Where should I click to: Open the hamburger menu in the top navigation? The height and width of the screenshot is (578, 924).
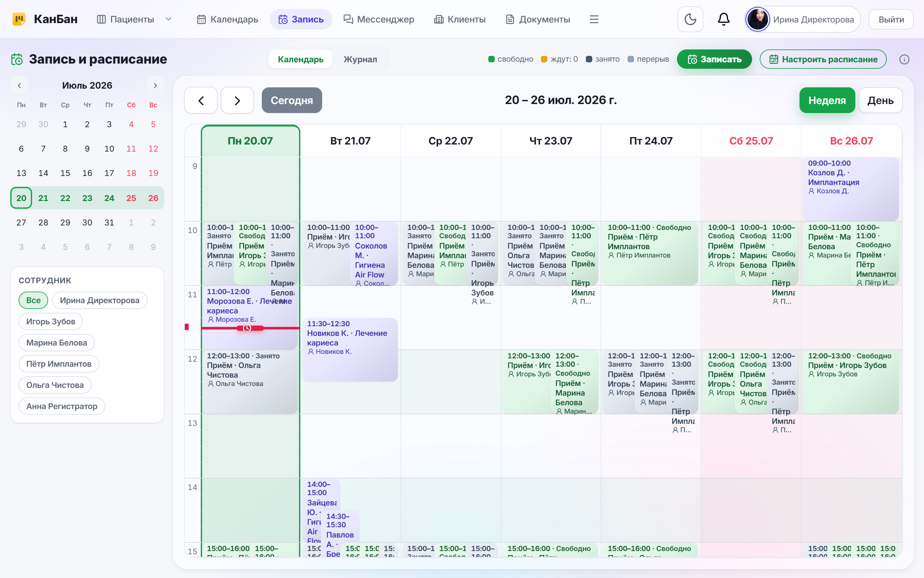tap(594, 19)
